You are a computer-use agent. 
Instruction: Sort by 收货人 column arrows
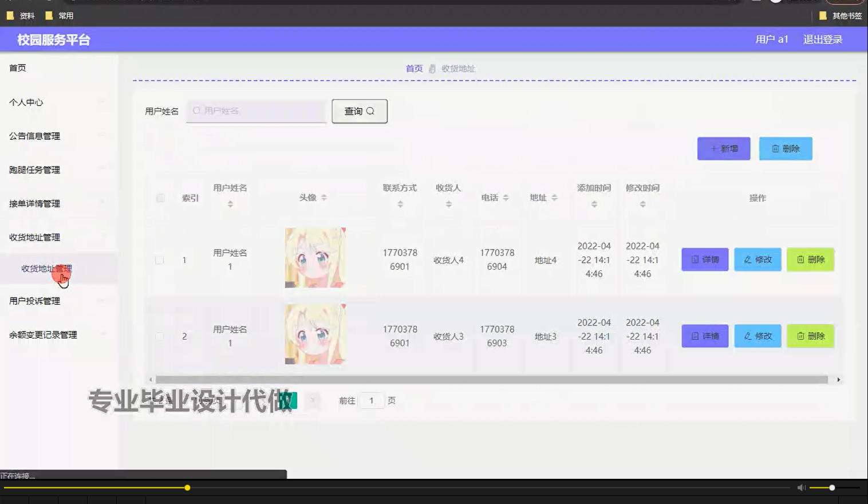coord(449,204)
